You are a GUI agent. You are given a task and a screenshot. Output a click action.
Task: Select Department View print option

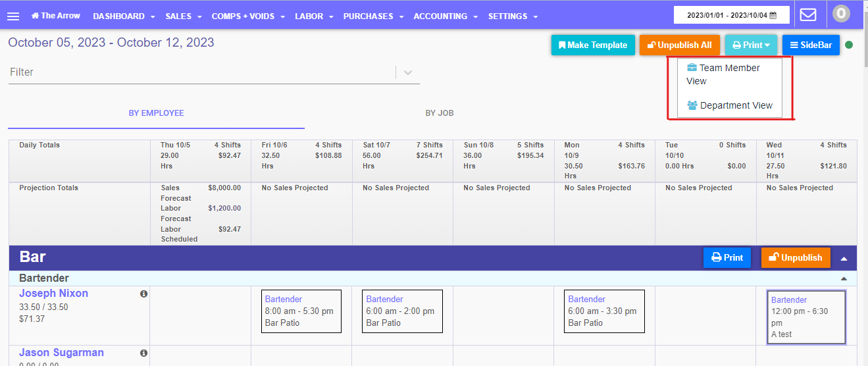click(x=729, y=105)
